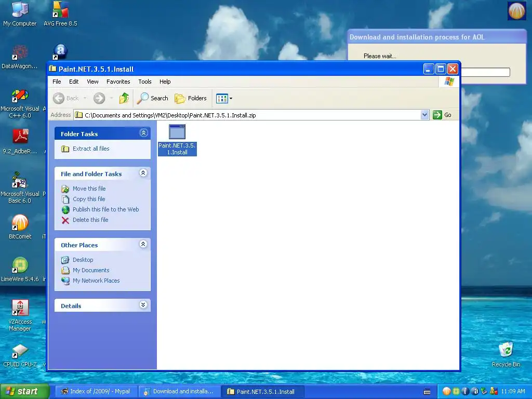Collapse the Other Places panel
Image resolution: width=532 pixels, height=399 pixels.
tap(143, 244)
